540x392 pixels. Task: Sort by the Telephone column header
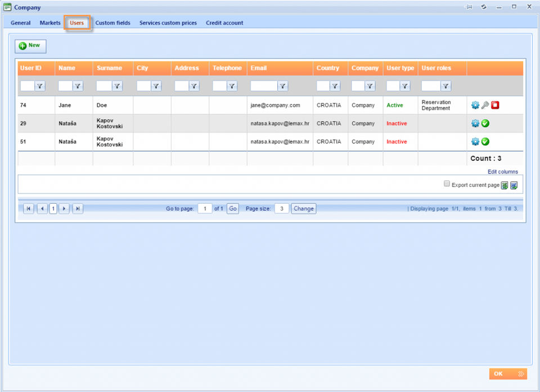(227, 68)
